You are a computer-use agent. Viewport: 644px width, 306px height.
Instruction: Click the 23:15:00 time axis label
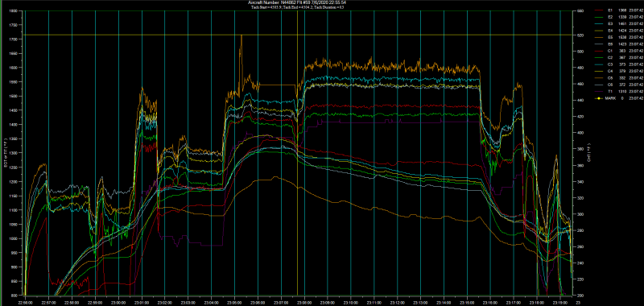click(x=467, y=302)
